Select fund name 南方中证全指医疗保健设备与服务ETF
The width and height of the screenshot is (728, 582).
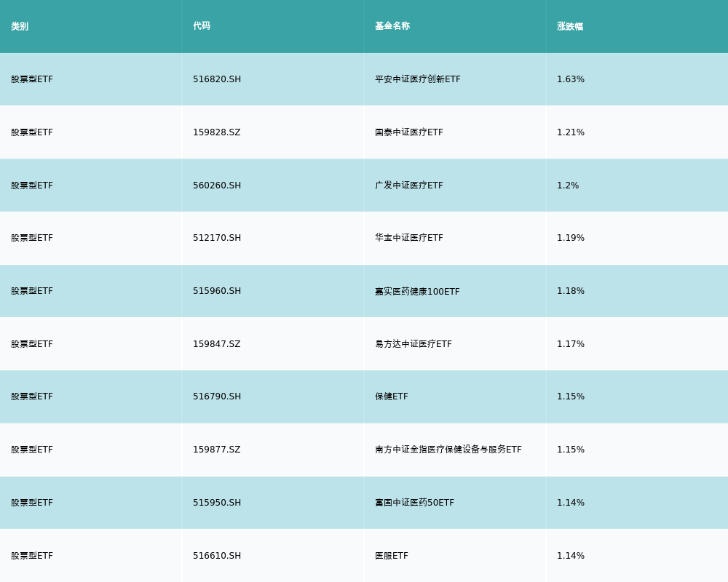448,450
